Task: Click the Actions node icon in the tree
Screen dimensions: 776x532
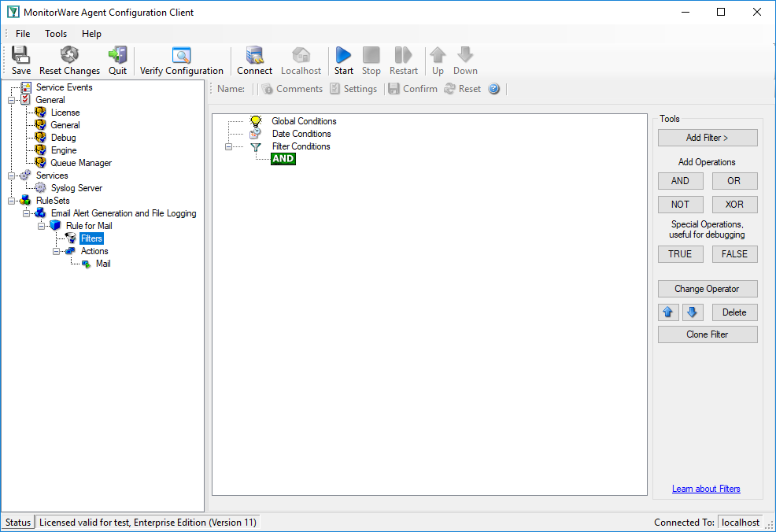Action: [x=71, y=251]
